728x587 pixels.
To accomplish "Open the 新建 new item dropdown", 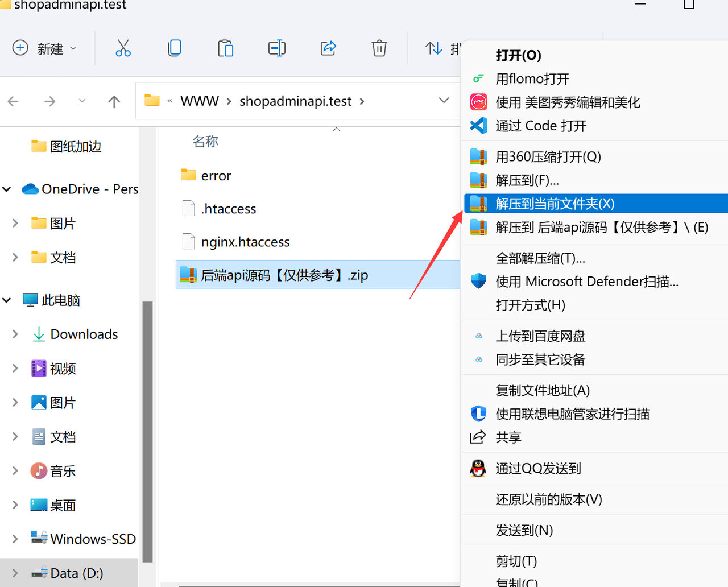I will [44, 48].
